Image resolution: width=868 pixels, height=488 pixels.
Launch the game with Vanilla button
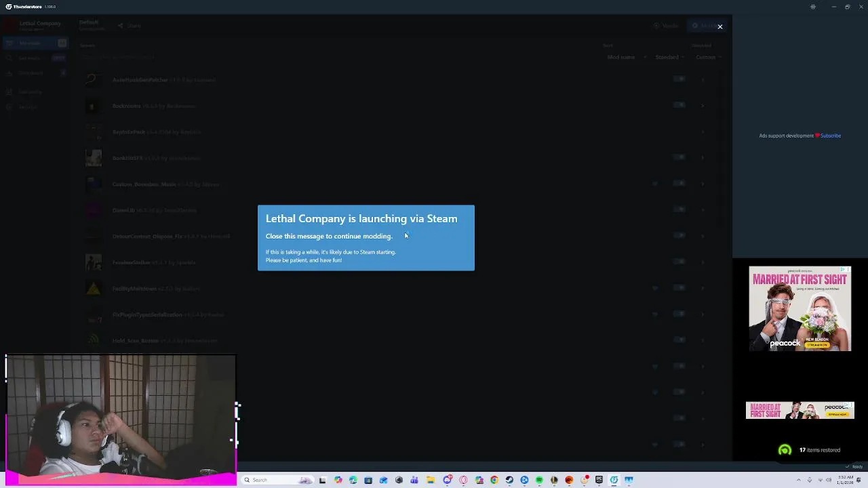[x=666, y=26]
